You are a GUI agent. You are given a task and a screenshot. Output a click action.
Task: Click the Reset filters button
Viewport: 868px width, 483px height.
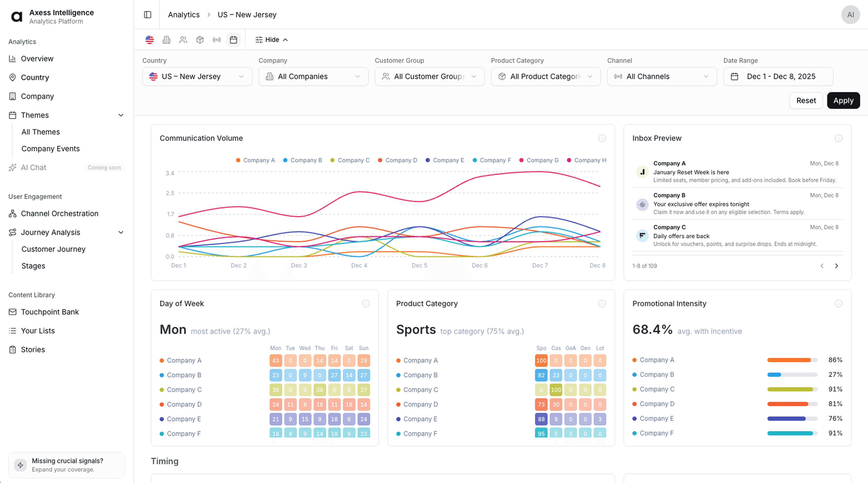[806, 101]
